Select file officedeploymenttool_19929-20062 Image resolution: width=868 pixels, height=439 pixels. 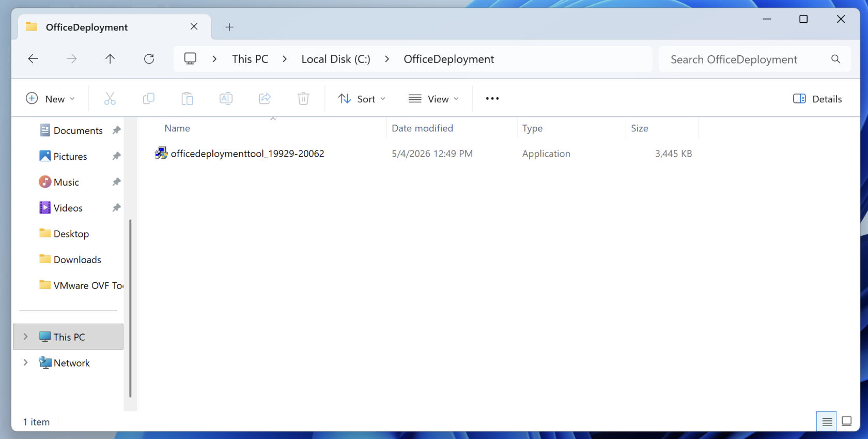pyautogui.click(x=247, y=154)
